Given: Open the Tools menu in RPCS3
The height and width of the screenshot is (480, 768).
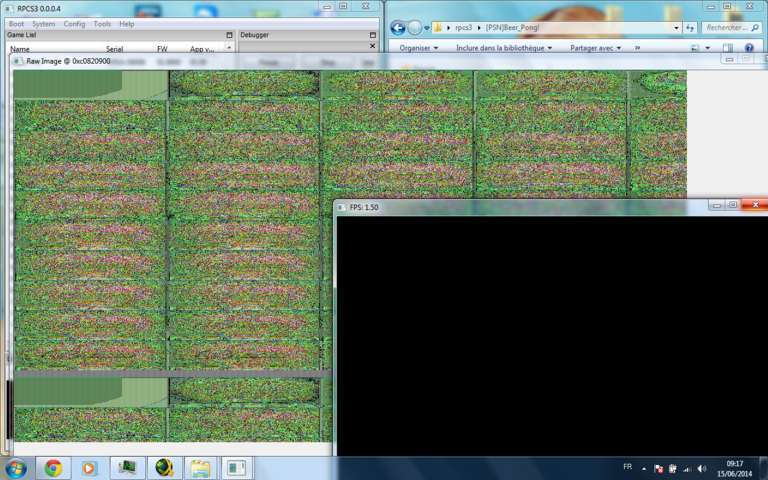Looking at the screenshot, I should (102, 23).
